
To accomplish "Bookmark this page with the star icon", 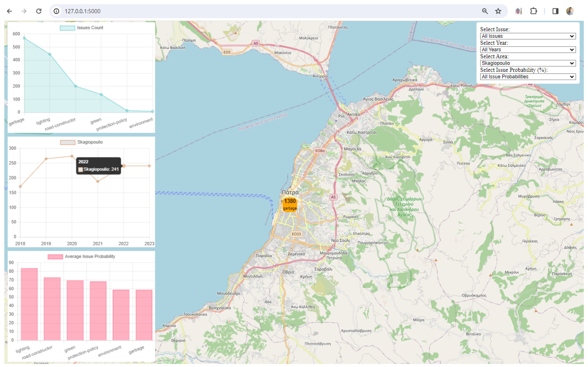I will (x=498, y=11).
